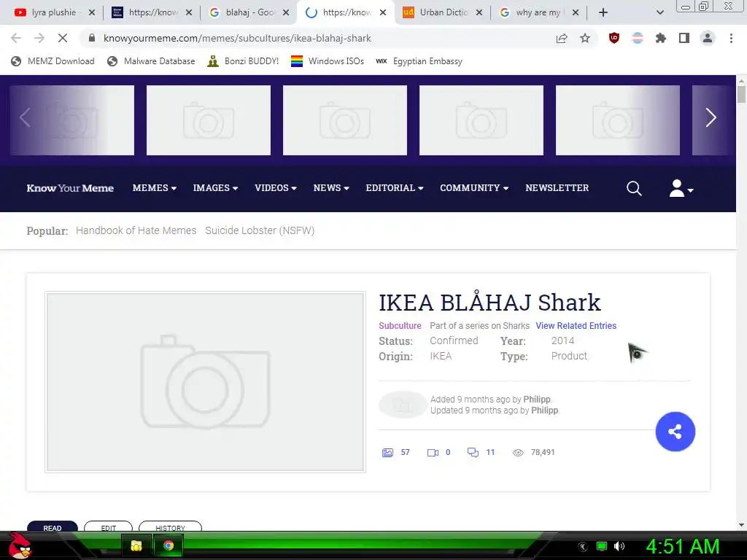Click the views eye icon

point(518,452)
